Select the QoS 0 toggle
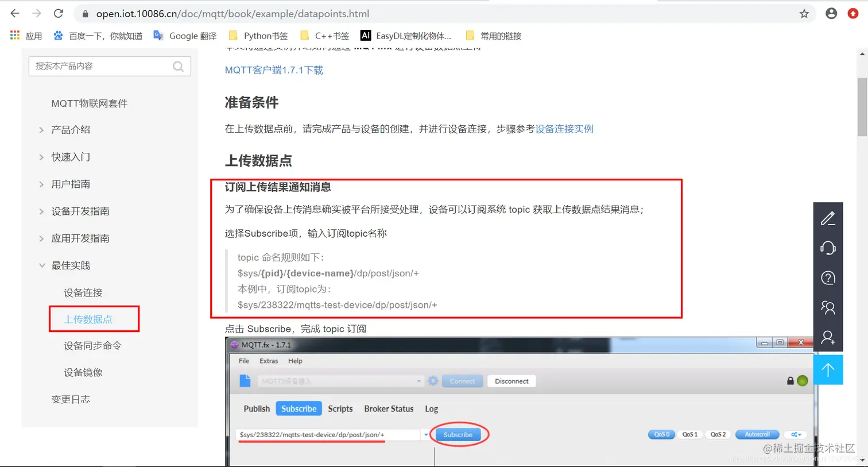Viewport: 868px width, 467px height. (x=662, y=435)
